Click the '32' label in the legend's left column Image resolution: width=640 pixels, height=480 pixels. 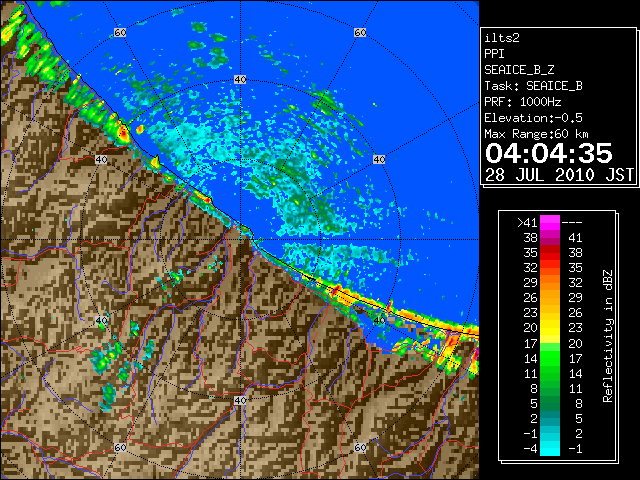coord(530,268)
